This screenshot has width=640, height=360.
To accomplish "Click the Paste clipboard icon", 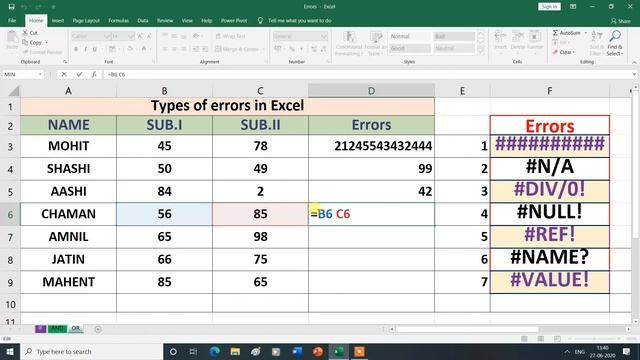I will click(x=12, y=37).
